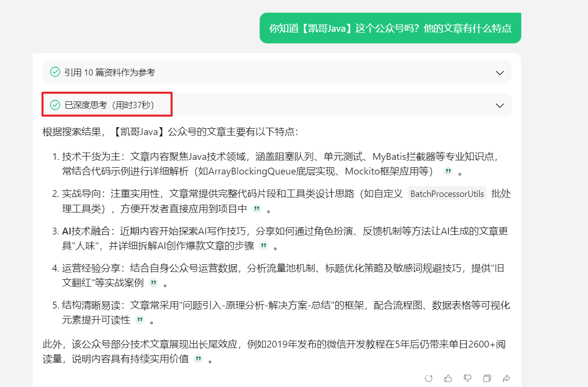
Task: Click the 结构清晰易读 list item heading
Action: pos(91,305)
